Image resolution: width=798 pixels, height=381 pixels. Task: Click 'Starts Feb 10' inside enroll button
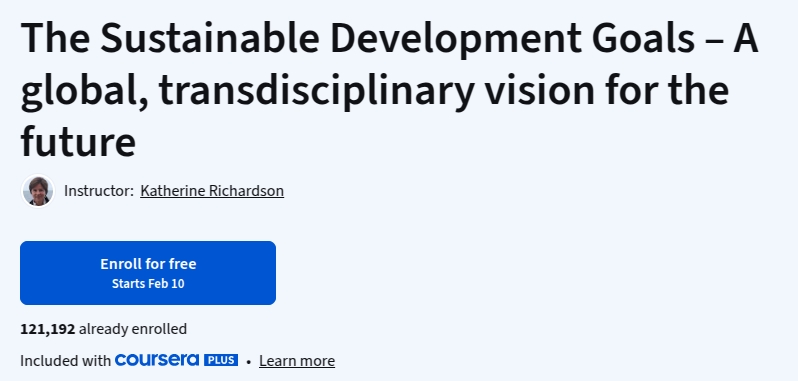tap(148, 284)
